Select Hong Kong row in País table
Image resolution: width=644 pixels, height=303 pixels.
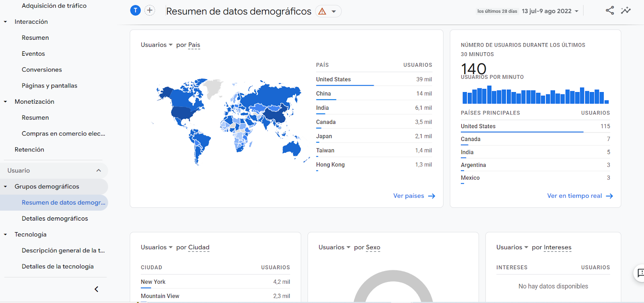tap(374, 165)
